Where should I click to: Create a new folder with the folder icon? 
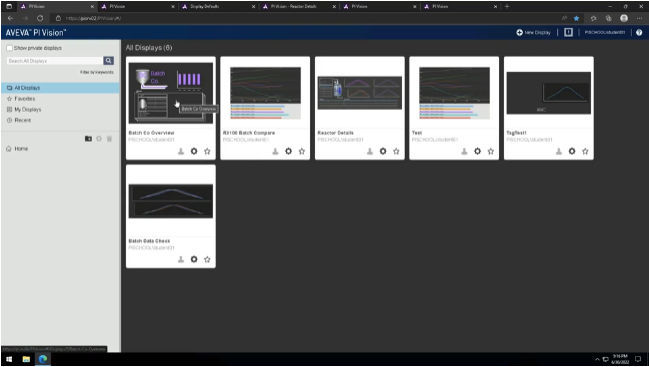[88, 139]
